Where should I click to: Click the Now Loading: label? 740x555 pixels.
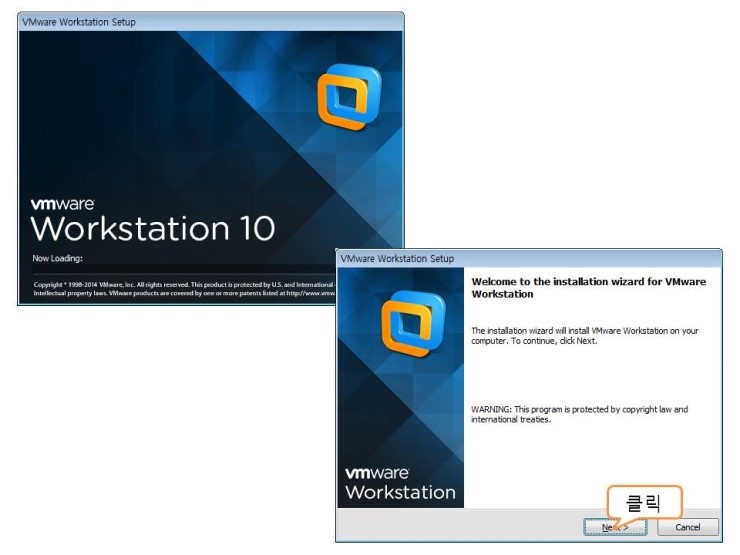(x=56, y=259)
